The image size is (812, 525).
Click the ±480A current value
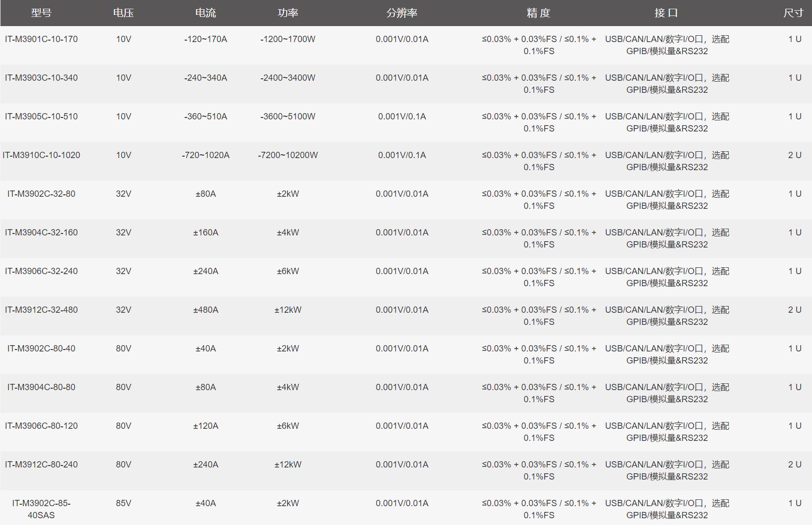(205, 310)
